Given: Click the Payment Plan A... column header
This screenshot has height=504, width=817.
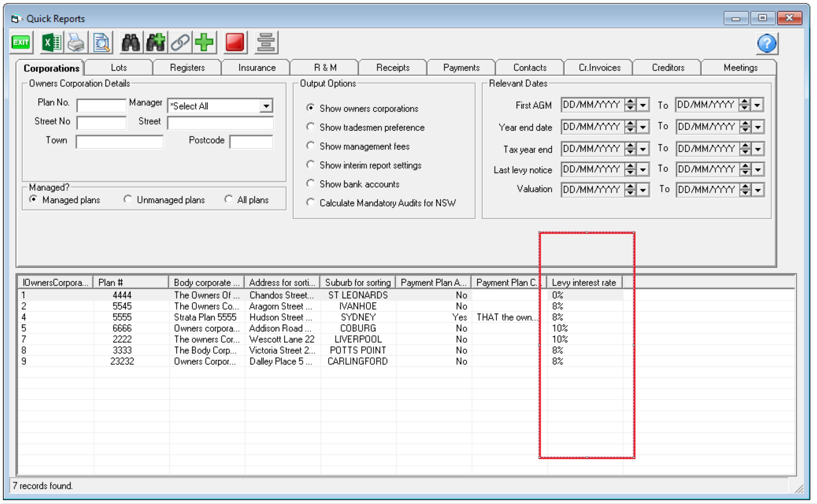Looking at the screenshot, I should point(434,282).
